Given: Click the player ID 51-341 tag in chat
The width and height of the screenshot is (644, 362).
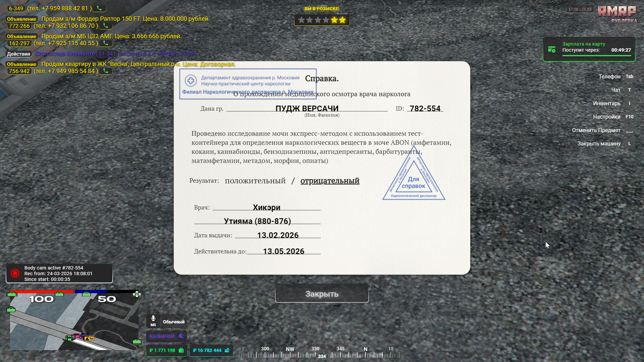Looking at the screenshot, I should point(107,54).
